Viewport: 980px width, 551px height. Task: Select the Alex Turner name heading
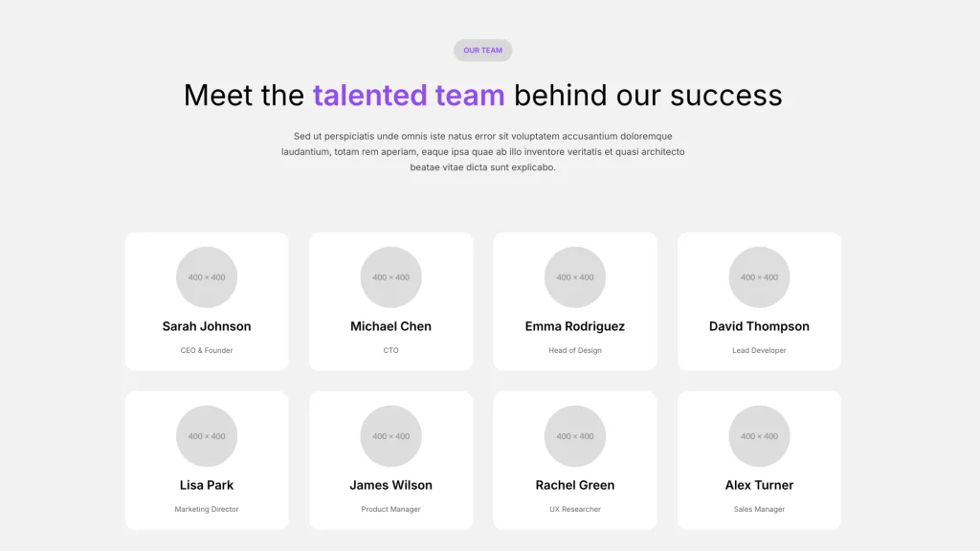(x=759, y=485)
